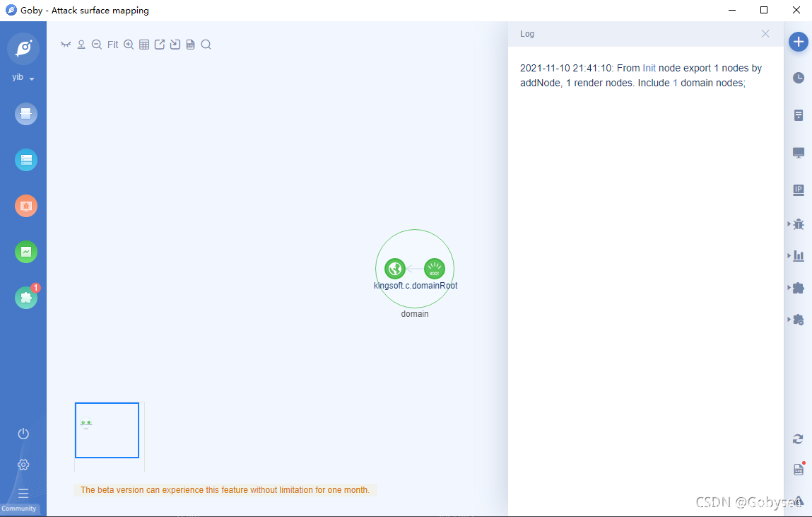Click the Goby logo avatar in sidebar

[x=23, y=49]
